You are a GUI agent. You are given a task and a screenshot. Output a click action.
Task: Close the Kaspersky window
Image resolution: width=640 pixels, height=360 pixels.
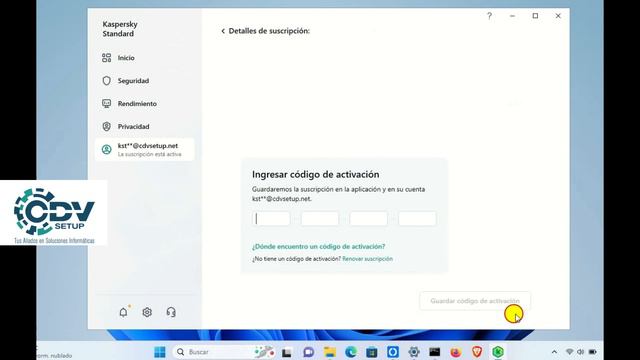tap(558, 16)
